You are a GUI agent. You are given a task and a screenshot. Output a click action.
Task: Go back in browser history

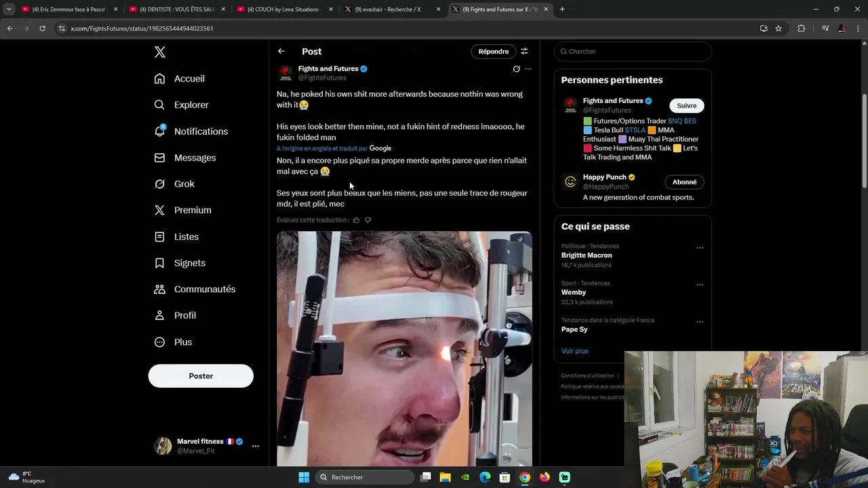(x=9, y=28)
